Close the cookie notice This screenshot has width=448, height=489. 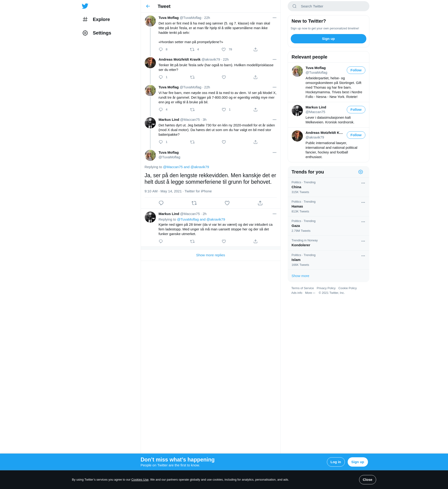[x=367, y=480]
